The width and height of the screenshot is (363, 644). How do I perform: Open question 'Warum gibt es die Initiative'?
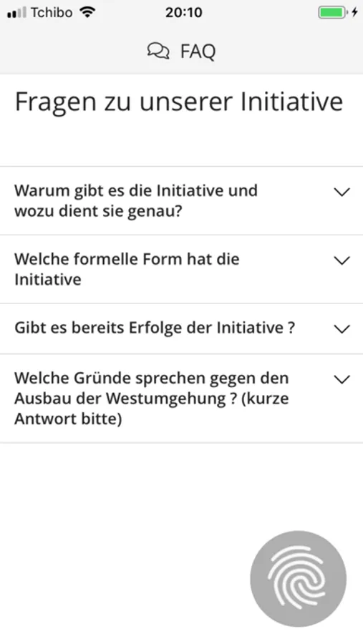coord(181,201)
